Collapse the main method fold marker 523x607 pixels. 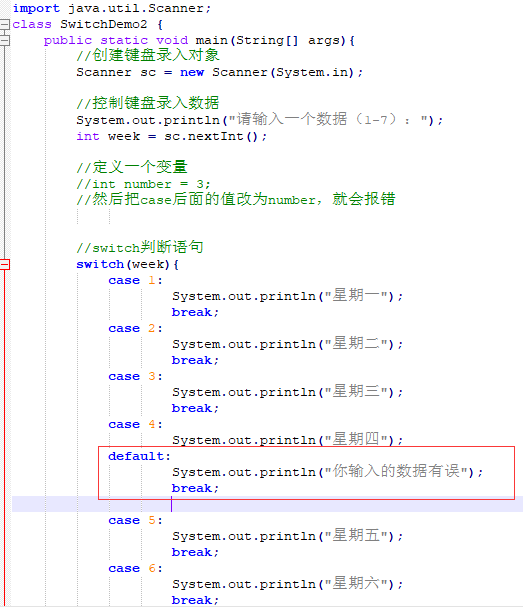5,40
